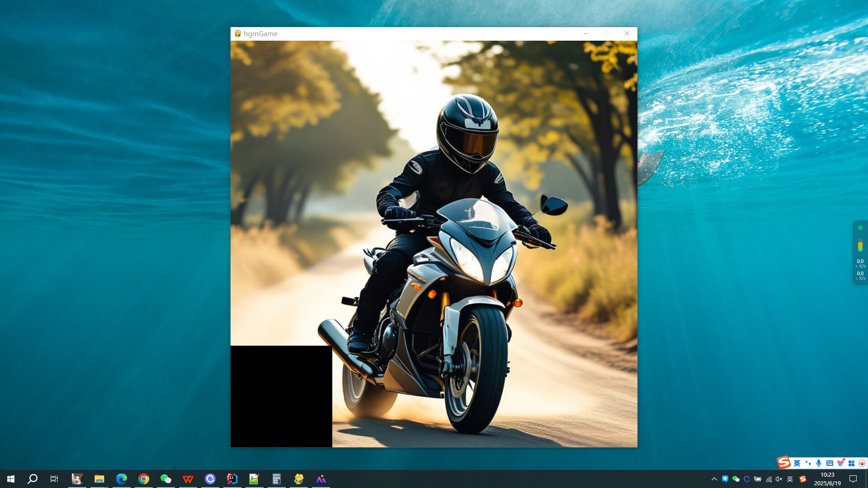Expand hidden icons in the system tray

click(x=715, y=479)
